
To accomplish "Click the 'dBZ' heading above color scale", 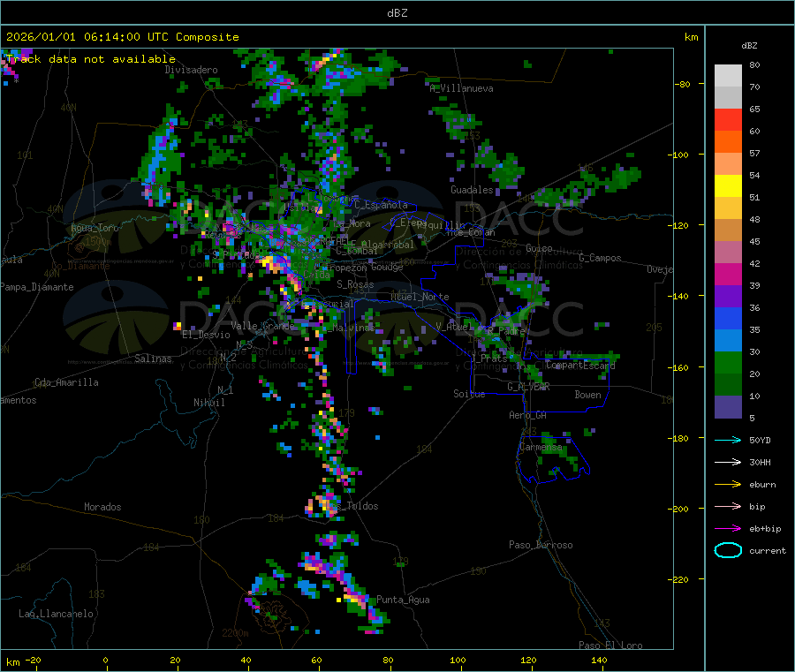I will (749, 46).
